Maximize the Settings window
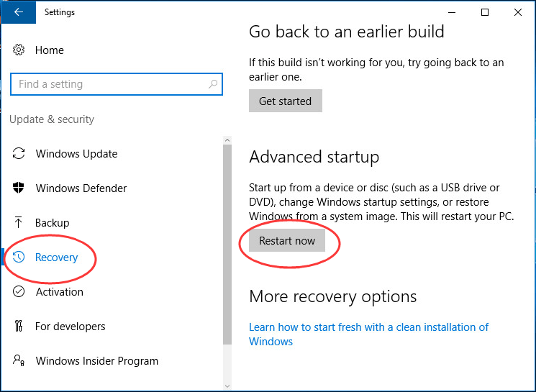The width and height of the screenshot is (536, 392). point(485,12)
